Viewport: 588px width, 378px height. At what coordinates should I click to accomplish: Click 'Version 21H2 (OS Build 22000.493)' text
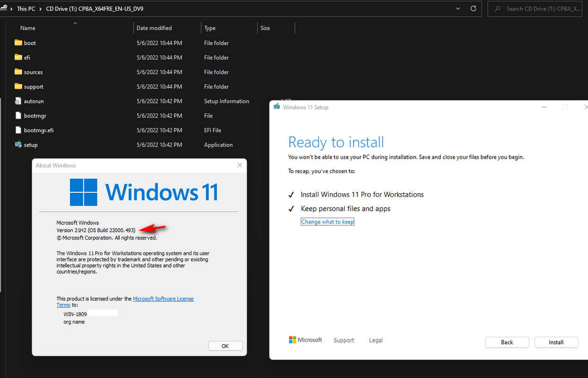tap(96, 230)
